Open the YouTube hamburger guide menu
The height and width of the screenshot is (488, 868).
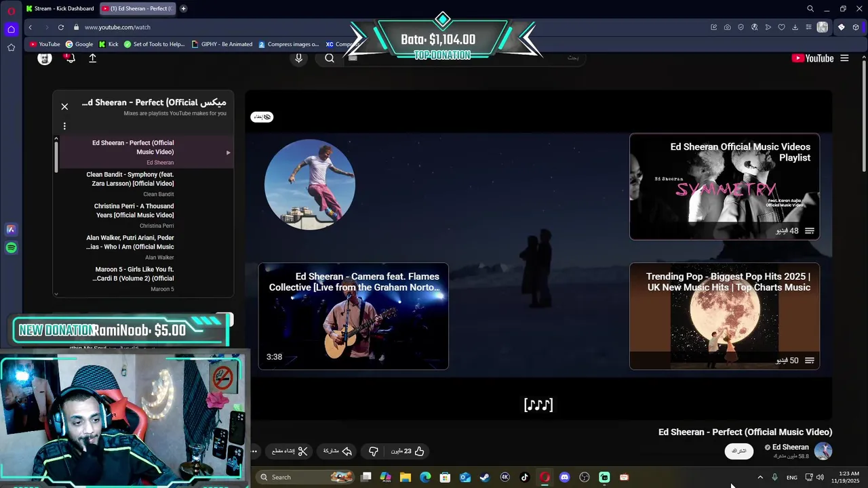tap(844, 58)
